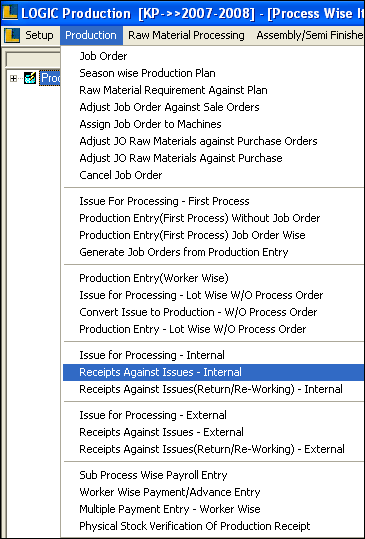Open the Setup menu
Image resolution: width=365 pixels, height=539 pixels.
tap(39, 35)
